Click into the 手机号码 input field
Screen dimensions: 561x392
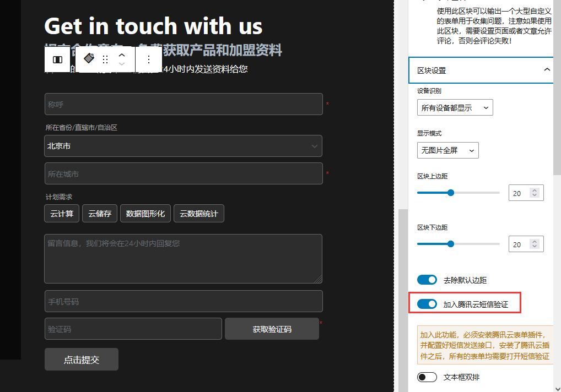(x=183, y=302)
